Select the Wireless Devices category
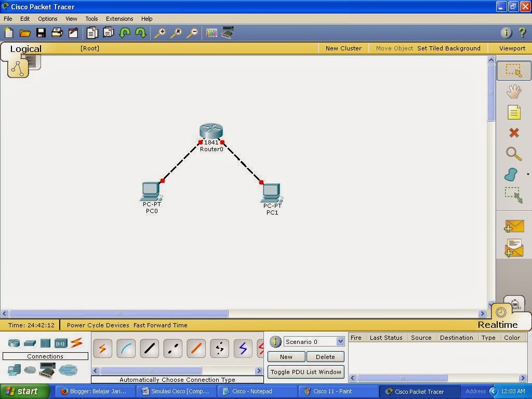 point(60,343)
